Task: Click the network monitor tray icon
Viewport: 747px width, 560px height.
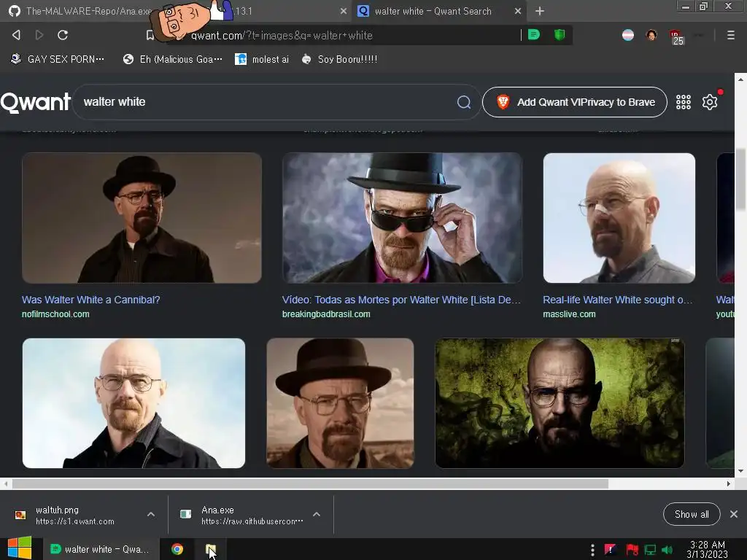Action: (x=650, y=550)
